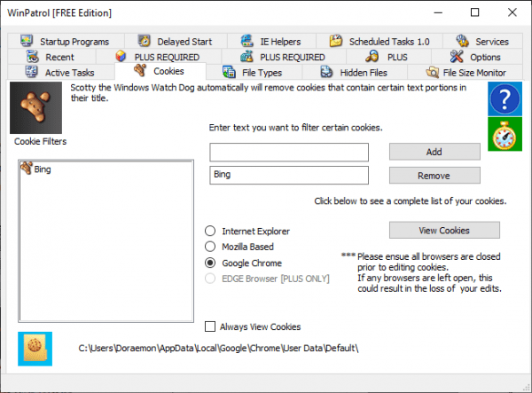
Task: Select Mozilla Based radio option
Action: [x=210, y=247]
